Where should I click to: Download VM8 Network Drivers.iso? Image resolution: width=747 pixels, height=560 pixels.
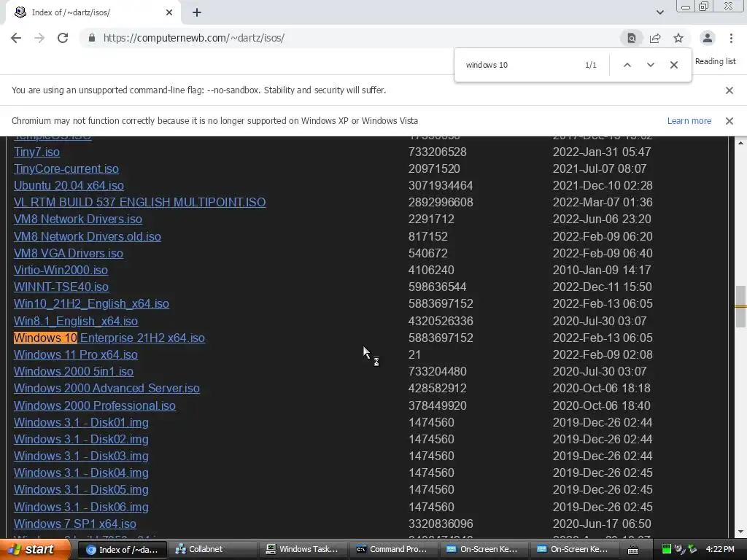coord(77,219)
